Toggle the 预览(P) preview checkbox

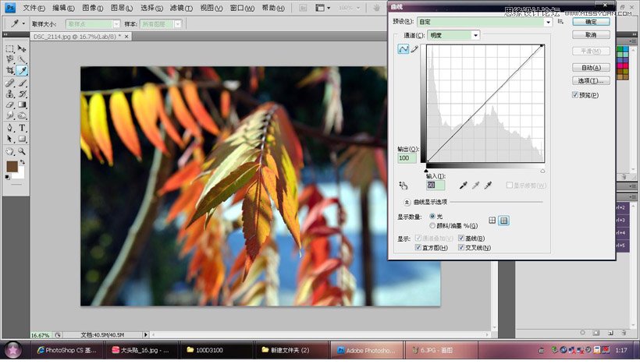(x=575, y=95)
